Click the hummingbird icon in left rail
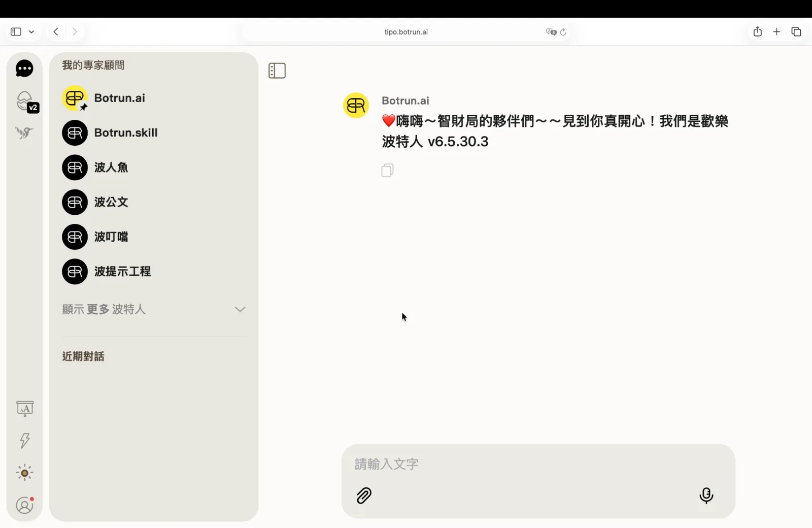Screen dimensions: 812x528 (x=24, y=133)
